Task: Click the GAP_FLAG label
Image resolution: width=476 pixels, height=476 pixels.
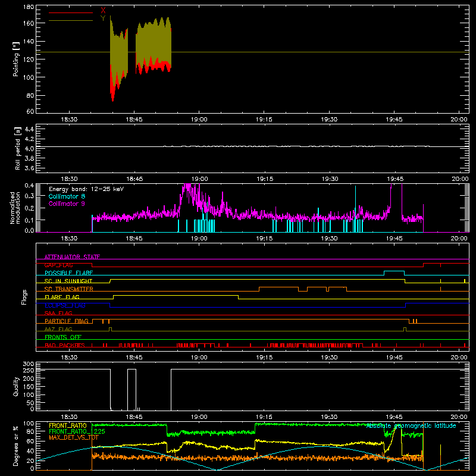Action: click(58, 265)
